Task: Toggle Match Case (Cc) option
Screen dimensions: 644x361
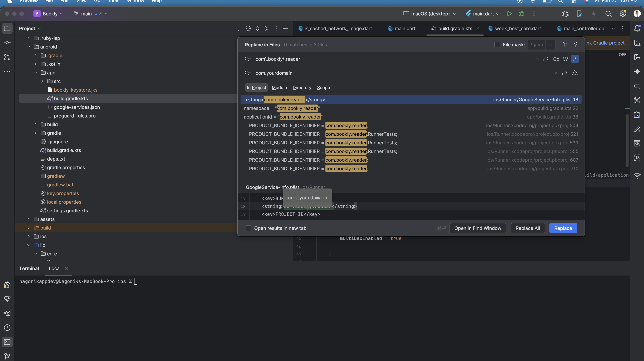Action: click(556, 59)
